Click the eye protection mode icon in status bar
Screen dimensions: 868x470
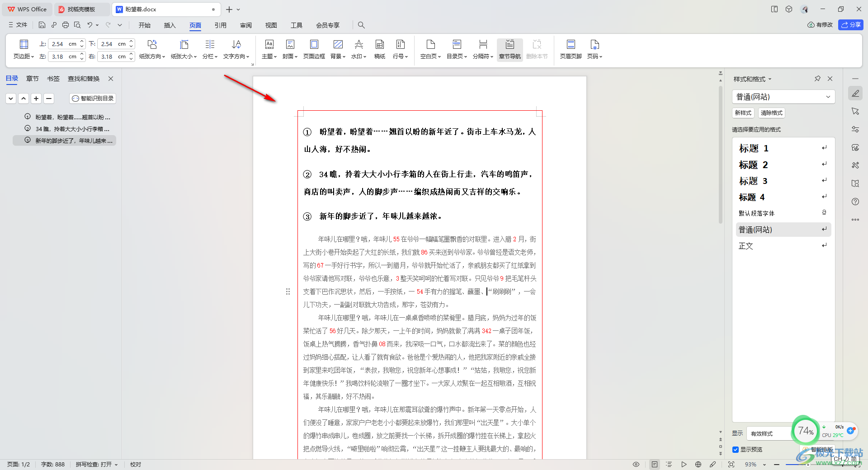tap(636, 465)
